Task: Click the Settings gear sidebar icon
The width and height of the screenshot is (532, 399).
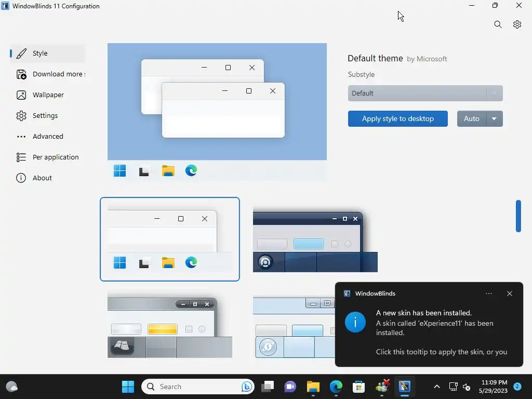Action: pyautogui.click(x=21, y=116)
